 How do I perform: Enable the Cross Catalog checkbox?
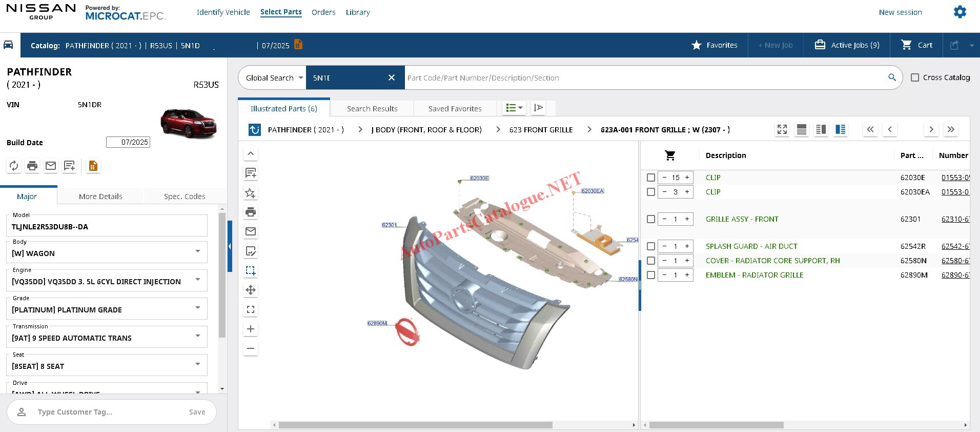915,77
